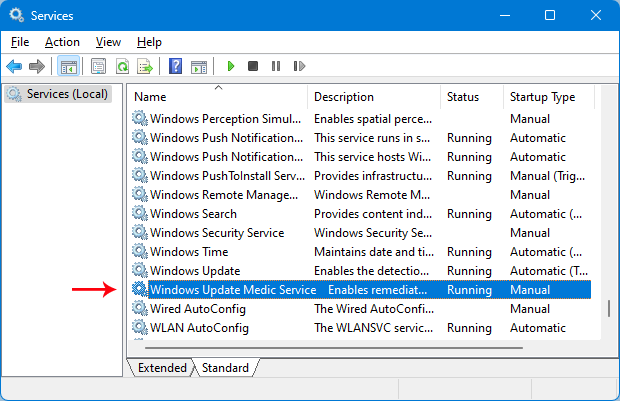Click the Export List toolbar icon
620x401 pixels.
144,66
